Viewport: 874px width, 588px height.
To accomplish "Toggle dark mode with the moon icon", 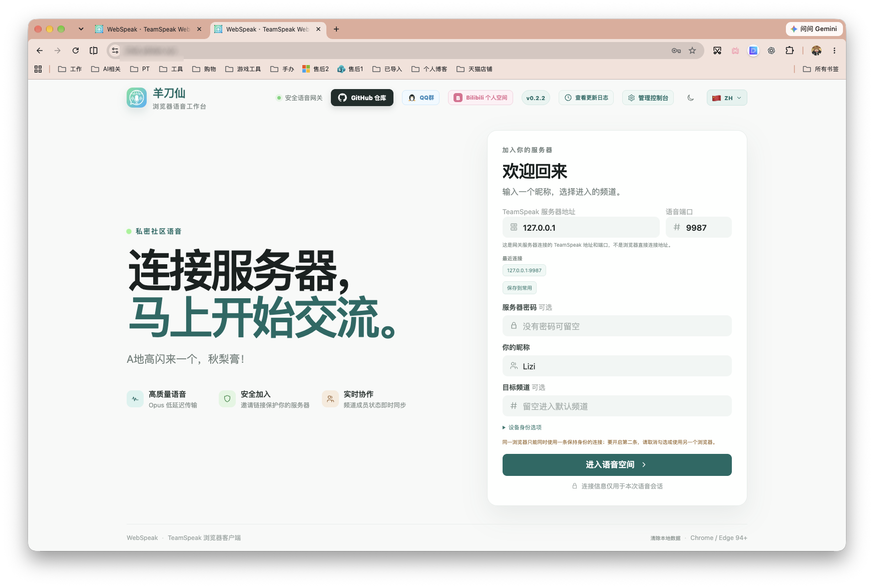I will [x=691, y=98].
